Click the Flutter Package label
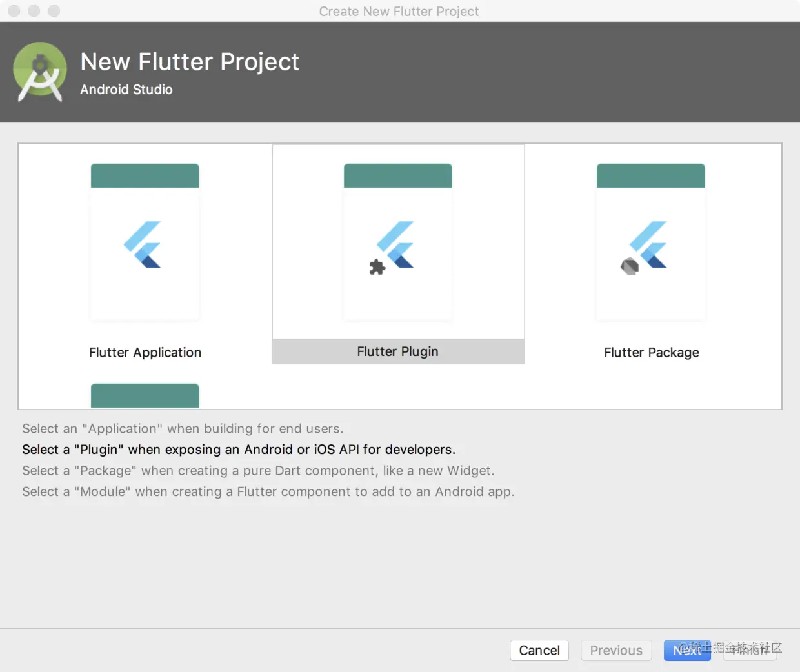The image size is (800, 672). point(652,352)
